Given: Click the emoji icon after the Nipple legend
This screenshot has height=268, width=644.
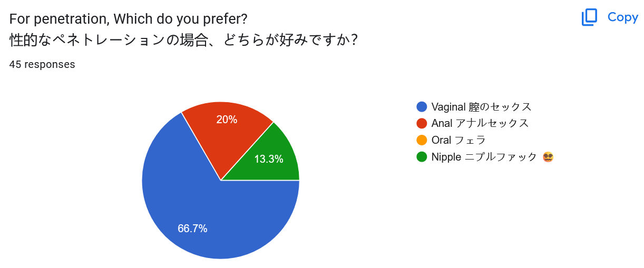Looking at the screenshot, I should (548, 157).
